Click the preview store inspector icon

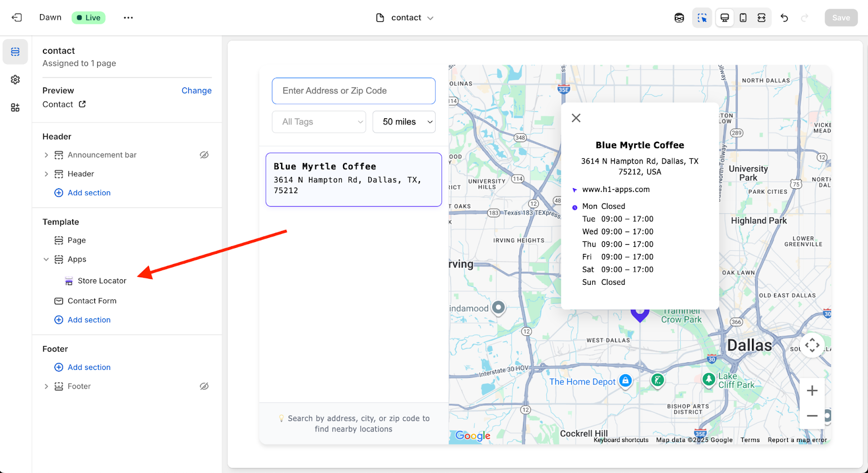tap(679, 18)
